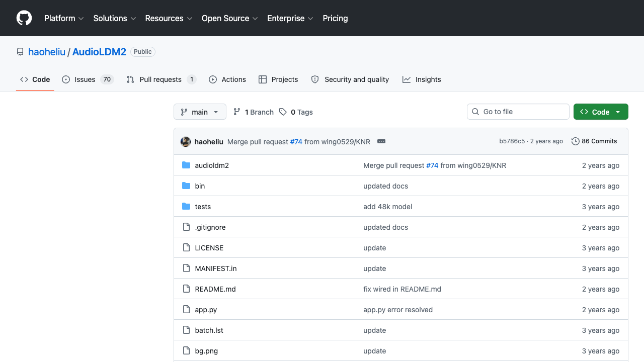Open the batch.lst file name
This screenshot has height=362, width=644.
pos(209,330)
